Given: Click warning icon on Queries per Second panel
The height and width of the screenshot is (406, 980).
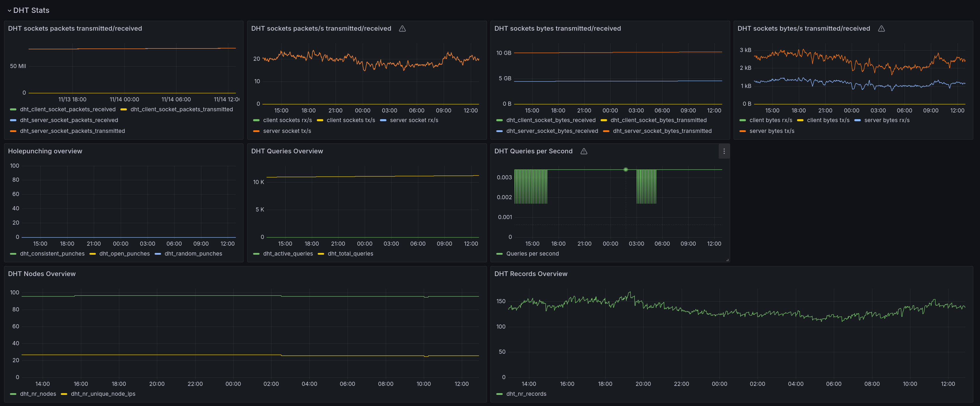Looking at the screenshot, I should click(584, 151).
